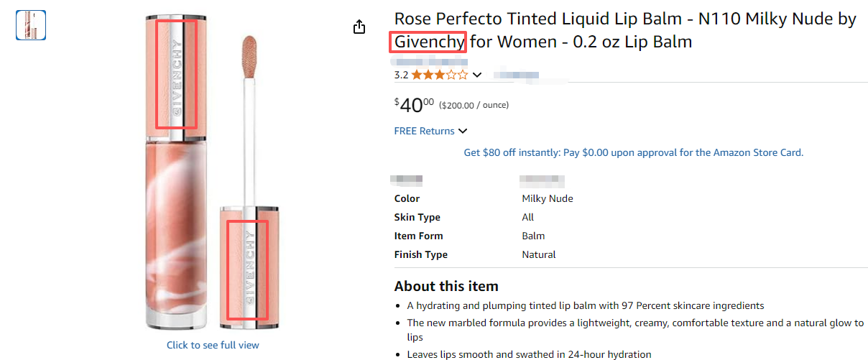Click the $200.00 per ounce unit price
868x360 pixels.
474,105
